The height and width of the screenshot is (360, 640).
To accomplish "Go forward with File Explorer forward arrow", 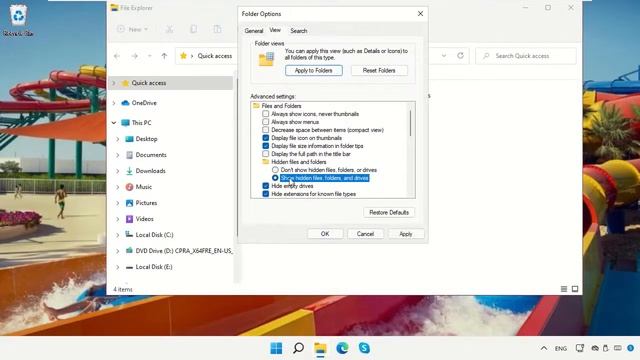I will coord(134,56).
